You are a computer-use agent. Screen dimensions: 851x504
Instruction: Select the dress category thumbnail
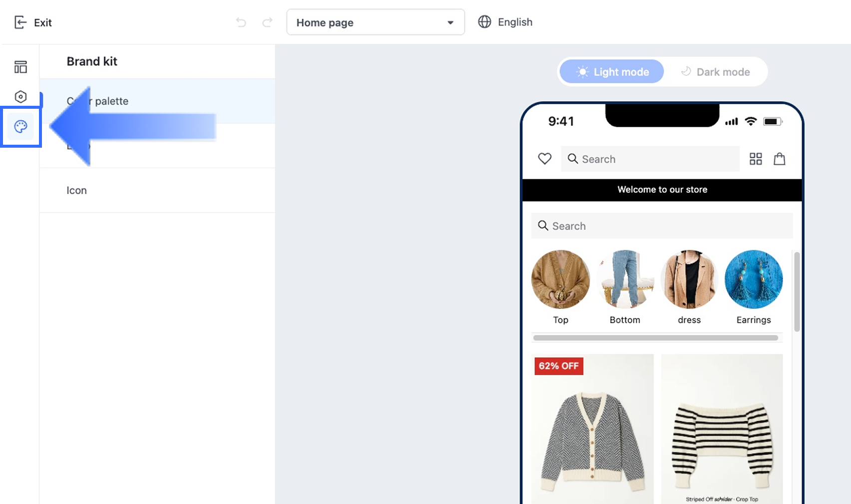tap(689, 279)
